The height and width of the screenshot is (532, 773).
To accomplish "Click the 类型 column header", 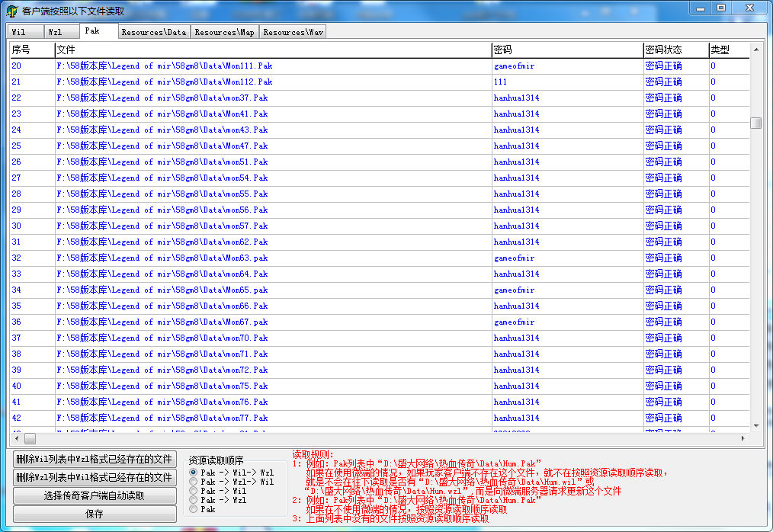I will point(729,50).
